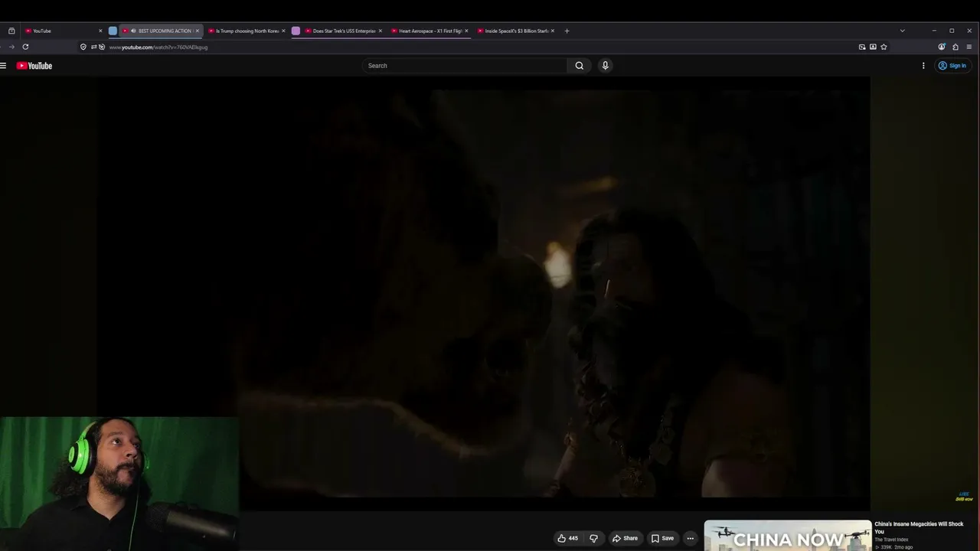Switch to Heart Aerospace X1 First Flight tab
This screenshot has height=551, width=980.
coord(430,31)
